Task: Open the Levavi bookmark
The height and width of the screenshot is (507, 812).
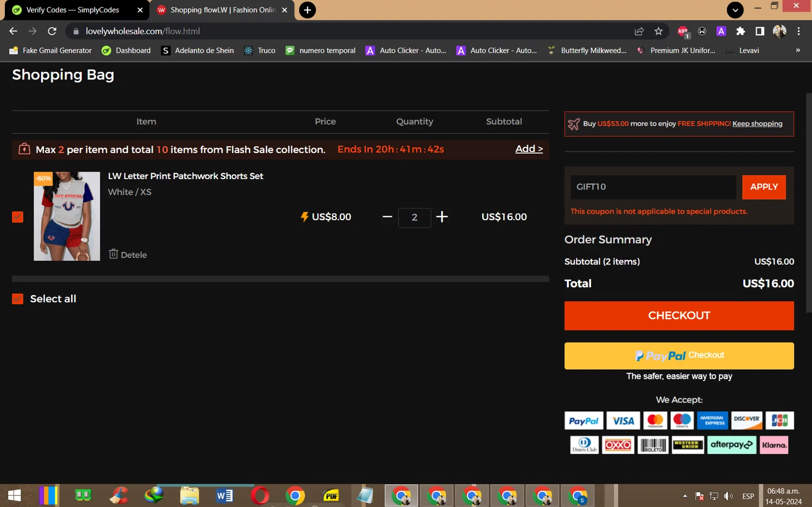Action: [x=743, y=50]
